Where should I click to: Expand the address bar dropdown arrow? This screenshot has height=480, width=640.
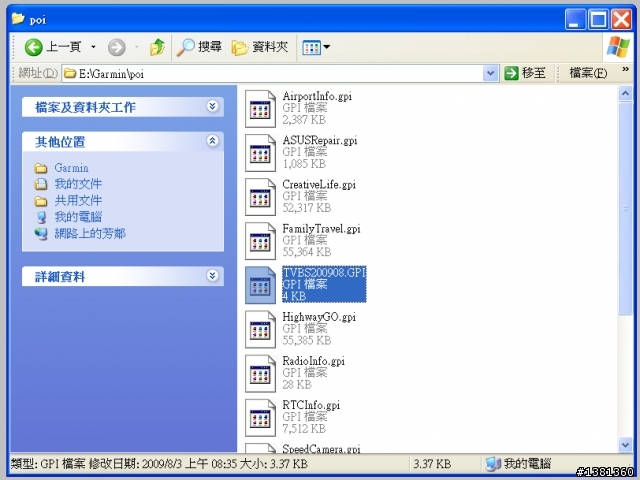[x=490, y=74]
